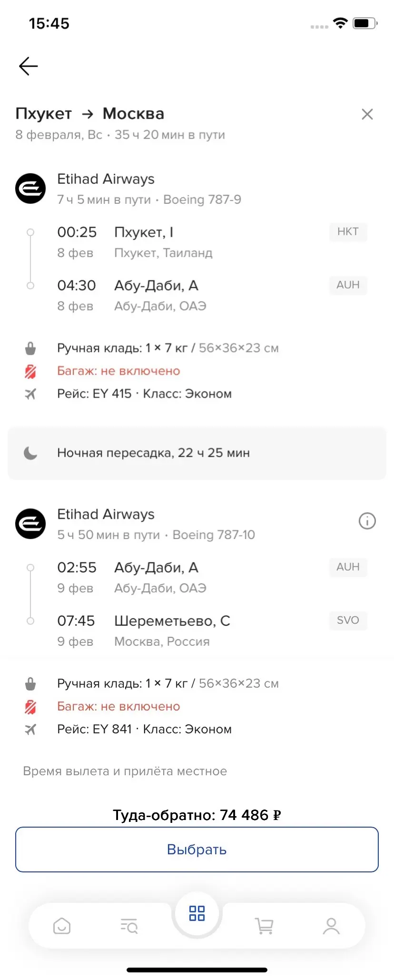Tap the first AUH airport code badge

[348, 285]
